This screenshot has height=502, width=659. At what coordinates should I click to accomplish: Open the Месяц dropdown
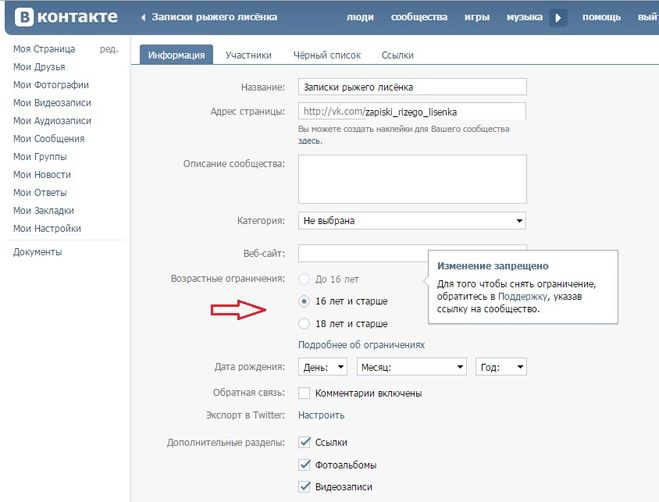(x=411, y=368)
